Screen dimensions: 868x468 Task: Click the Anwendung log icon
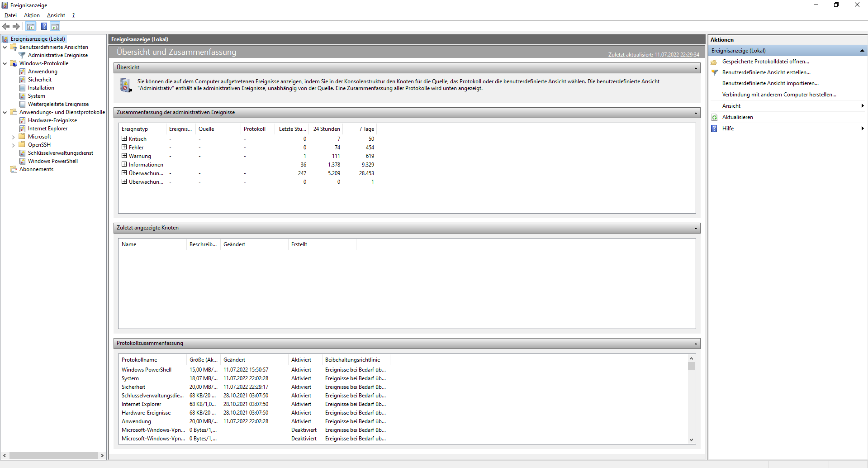[x=22, y=72]
